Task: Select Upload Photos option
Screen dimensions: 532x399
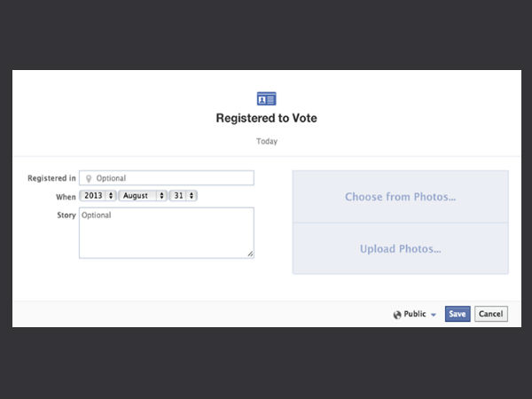Action: point(400,249)
